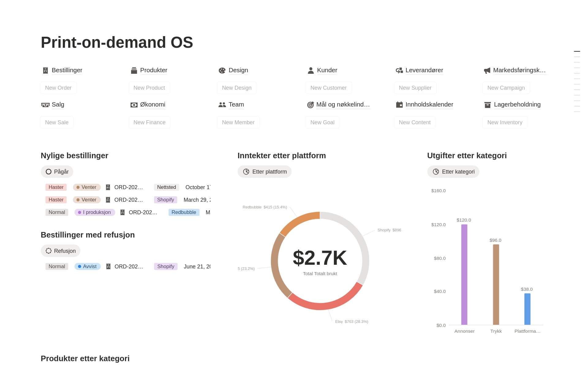Click the Innholdskalender calendar icon
Viewport: 588px width, 367px height.
pyautogui.click(x=399, y=105)
